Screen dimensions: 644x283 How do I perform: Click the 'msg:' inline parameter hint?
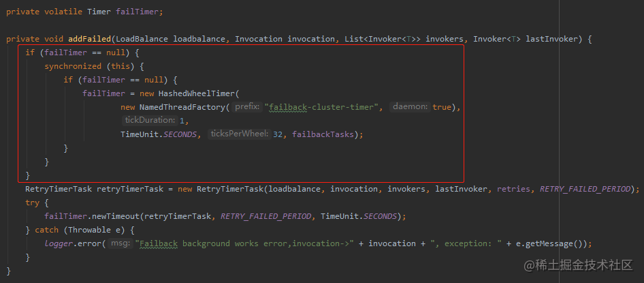point(120,243)
